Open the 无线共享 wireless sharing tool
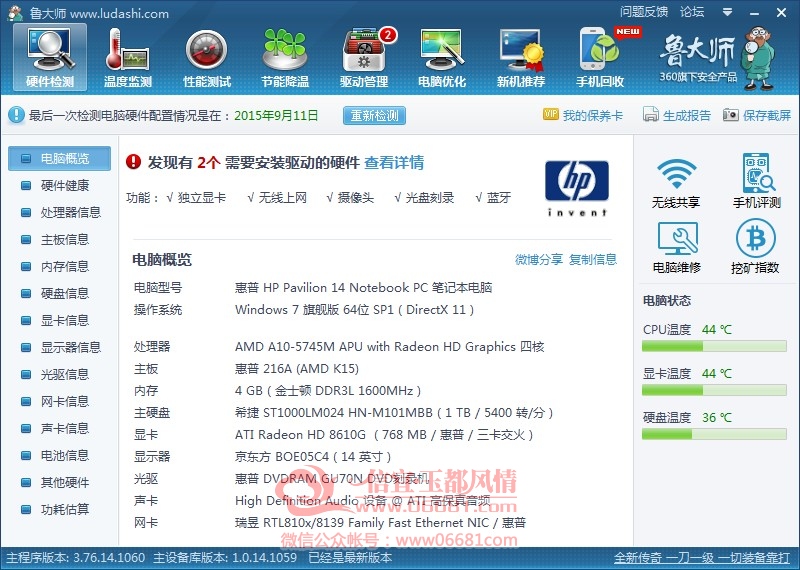 pyautogui.click(x=676, y=182)
